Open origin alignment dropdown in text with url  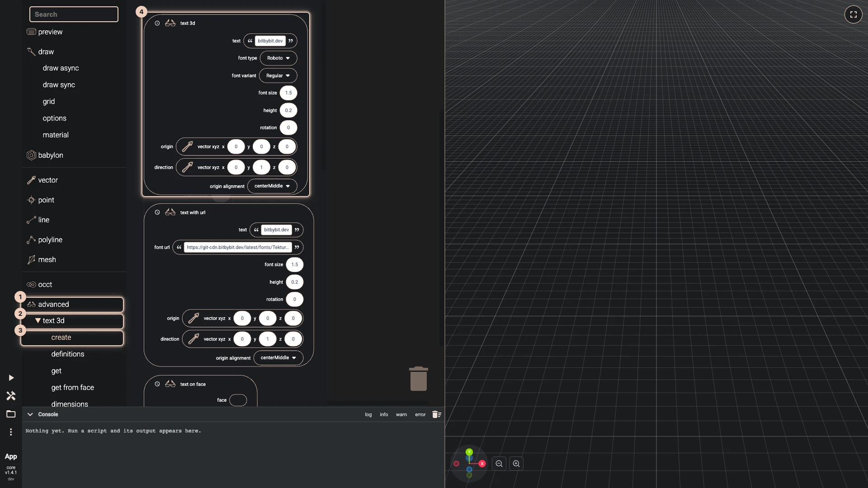(278, 358)
